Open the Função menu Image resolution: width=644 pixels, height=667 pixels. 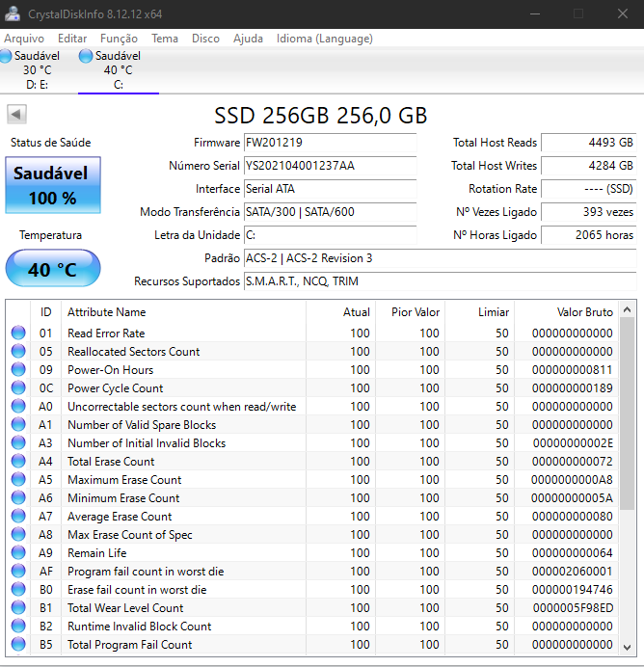[x=120, y=39]
